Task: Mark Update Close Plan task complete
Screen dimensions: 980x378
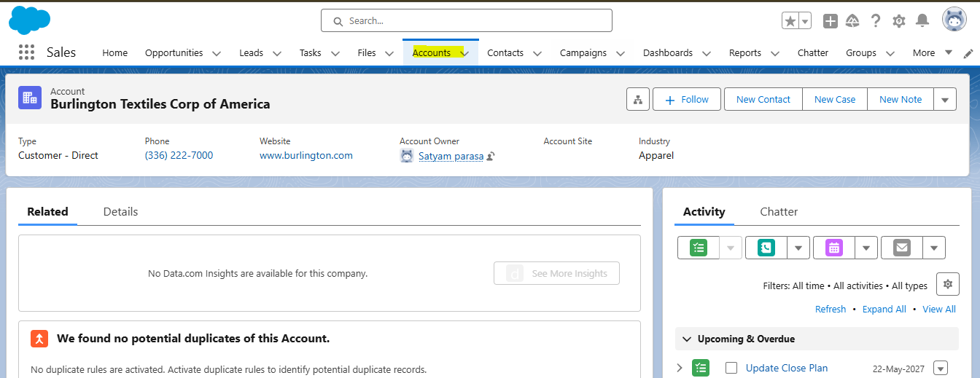Action: point(731,368)
